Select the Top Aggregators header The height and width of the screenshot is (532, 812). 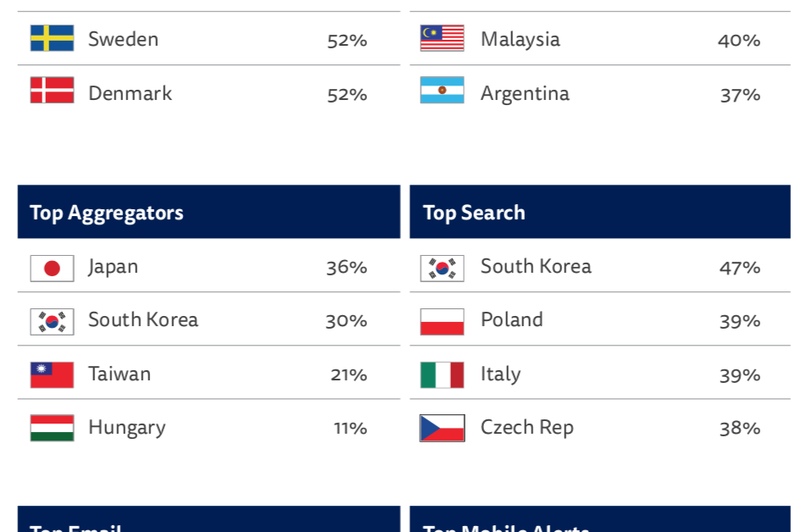tap(209, 212)
